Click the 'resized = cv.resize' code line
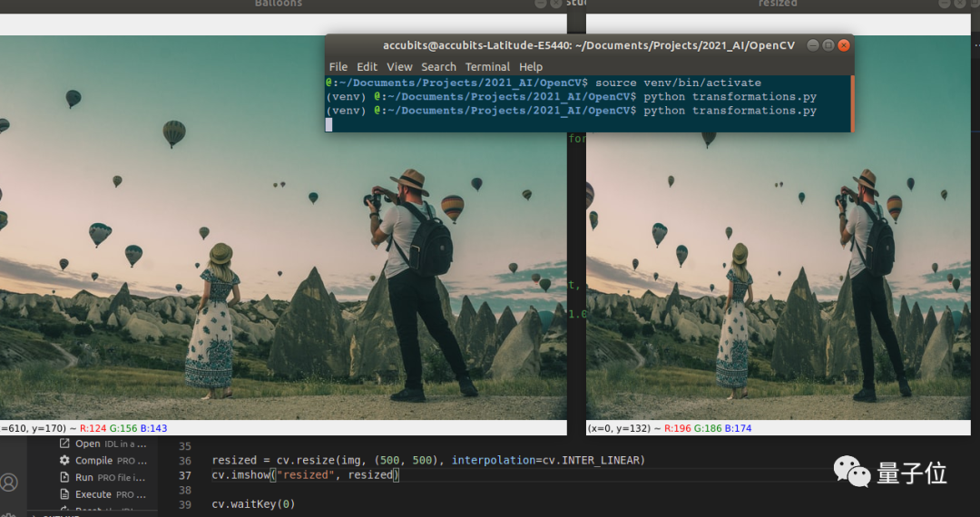980x517 pixels. pyautogui.click(x=428, y=461)
